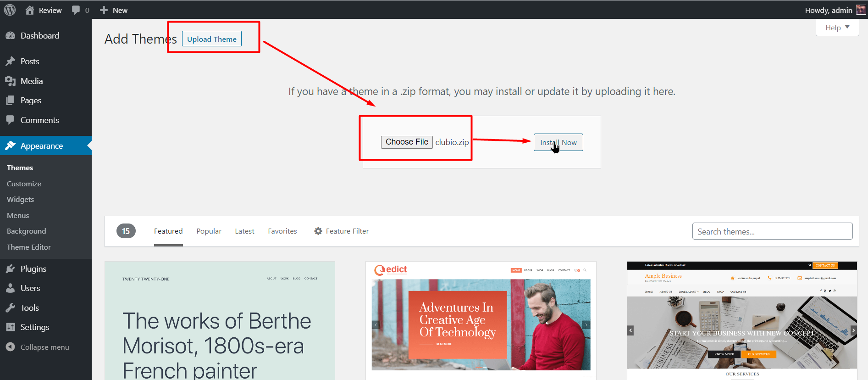
Task: Click the plus New content icon
Action: tap(104, 10)
